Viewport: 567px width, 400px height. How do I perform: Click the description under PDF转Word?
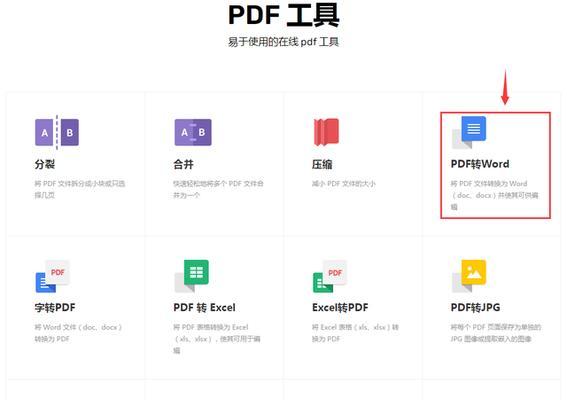[x=494, y=195]
